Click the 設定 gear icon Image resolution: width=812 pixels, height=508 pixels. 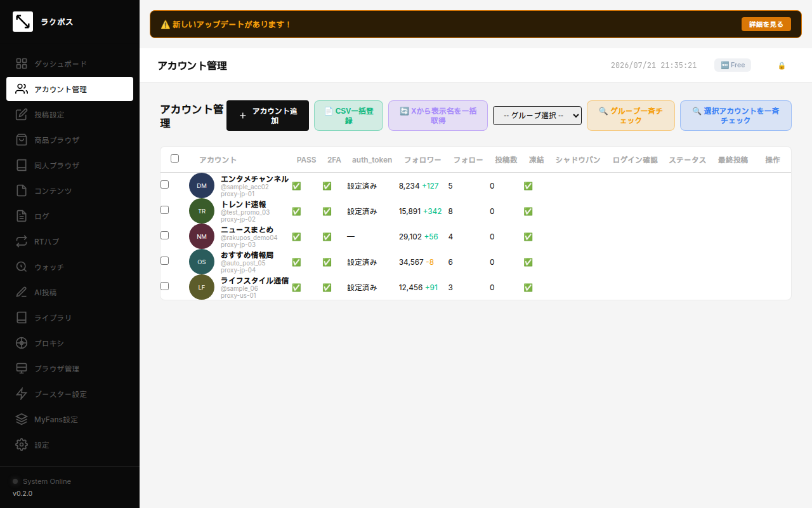(x=22, y=444)
